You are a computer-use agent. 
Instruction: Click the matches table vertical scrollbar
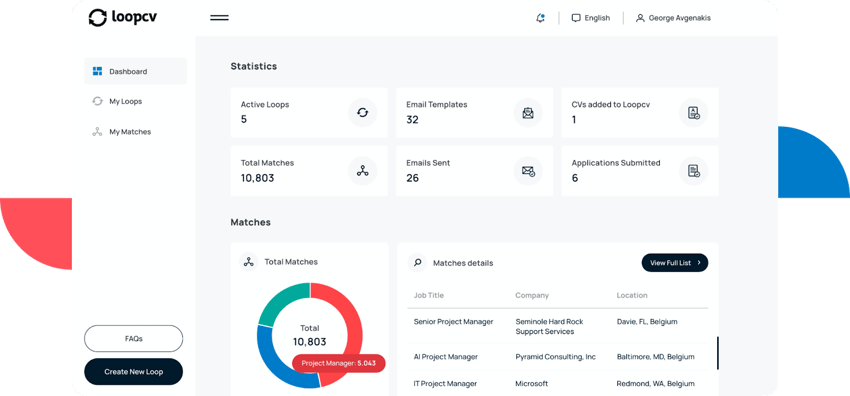point(718,353)
